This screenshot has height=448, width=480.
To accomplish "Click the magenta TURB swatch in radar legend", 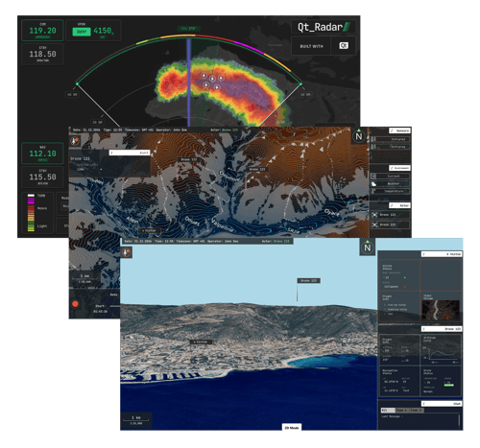I will pyautogui.click(x=31, y=200).
